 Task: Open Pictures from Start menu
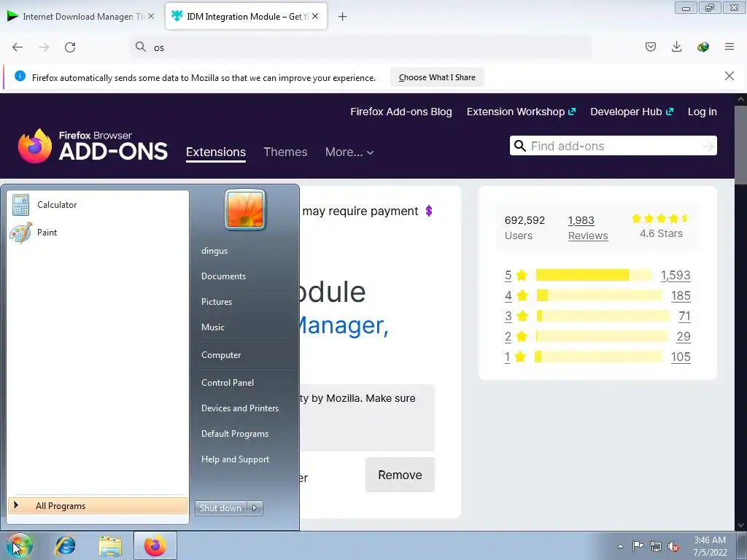217,302
